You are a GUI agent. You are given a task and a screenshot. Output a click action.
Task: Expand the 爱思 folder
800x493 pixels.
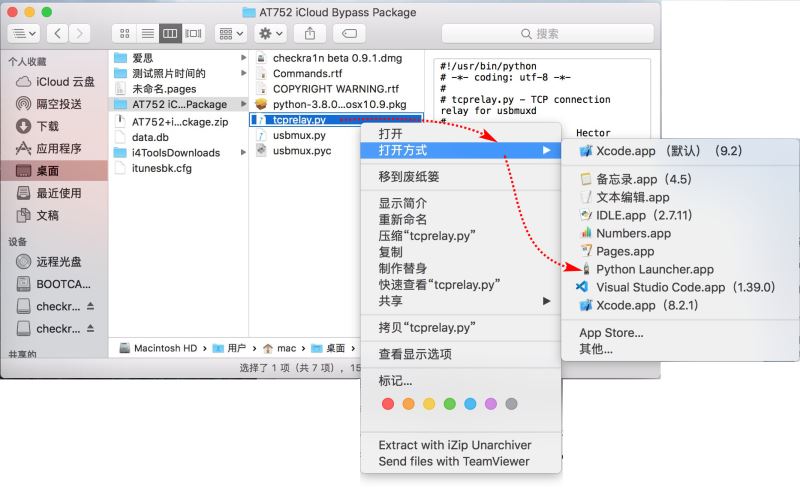pos(243,58)
